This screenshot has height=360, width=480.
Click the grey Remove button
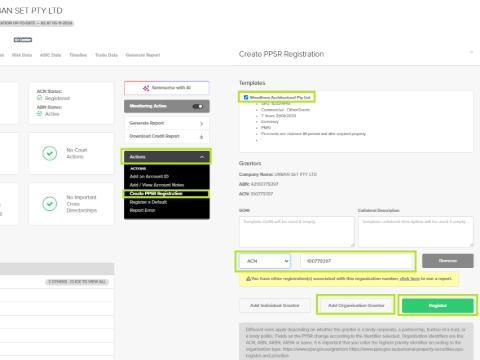[x=448, y=261]
